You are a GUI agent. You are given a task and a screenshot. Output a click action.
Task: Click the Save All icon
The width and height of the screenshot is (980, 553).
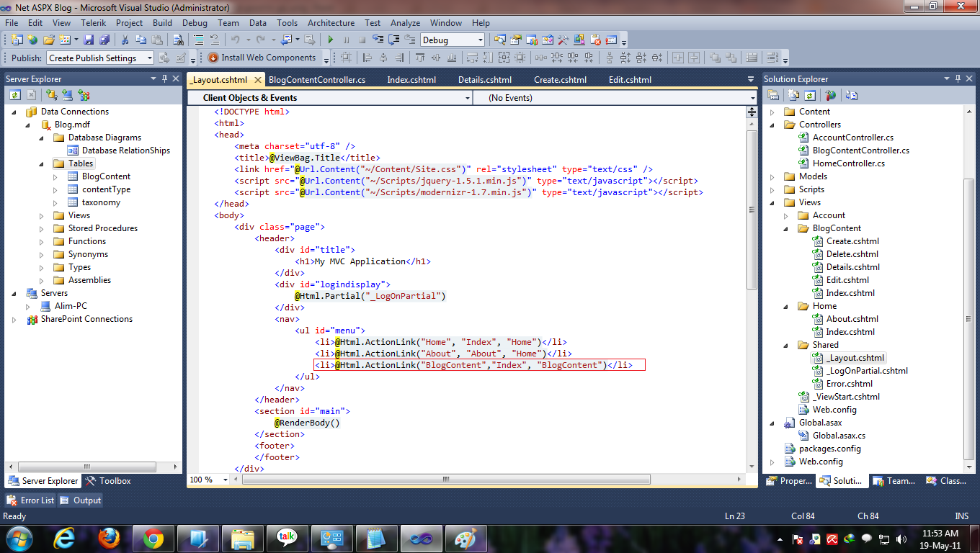[103, 40]
